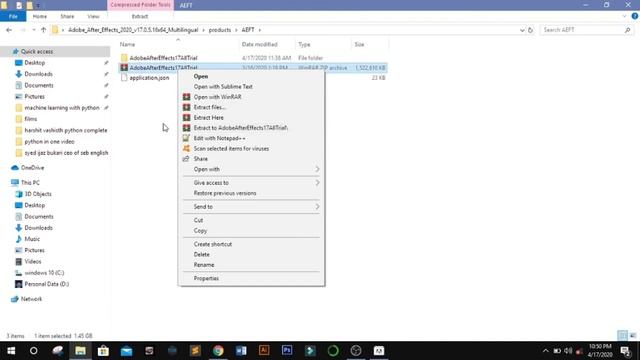Image resolution: width=640 pixels, height=360 pixels.
Task: Open the Help question mark icon
Action: coord(634,16)
